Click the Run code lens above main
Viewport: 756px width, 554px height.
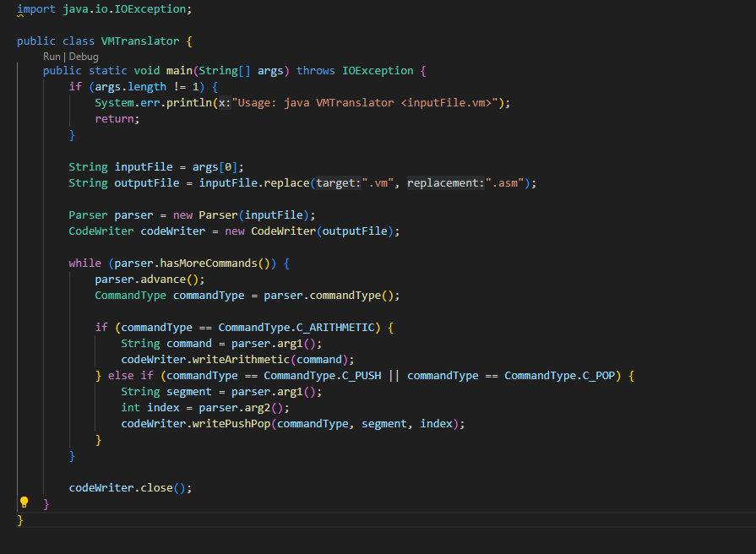click(52, 56)
